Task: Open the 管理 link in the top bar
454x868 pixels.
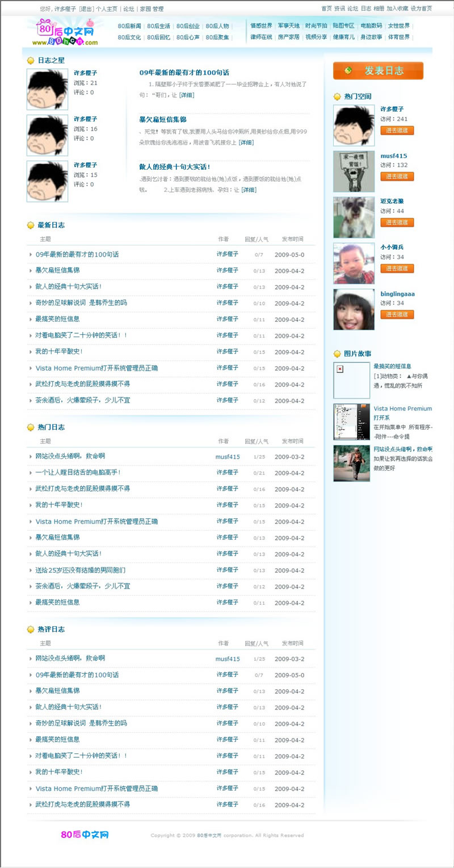Action: coord(158,9)
